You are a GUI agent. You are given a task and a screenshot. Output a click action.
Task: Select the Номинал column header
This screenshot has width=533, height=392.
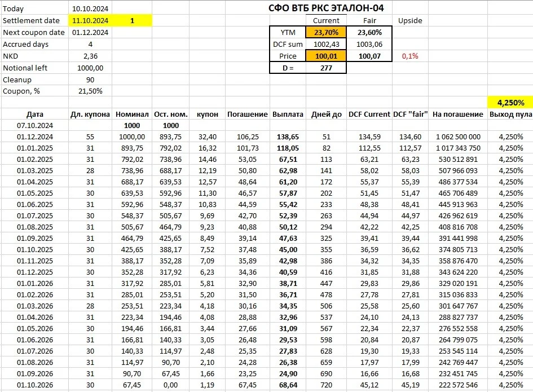[132, 114]
